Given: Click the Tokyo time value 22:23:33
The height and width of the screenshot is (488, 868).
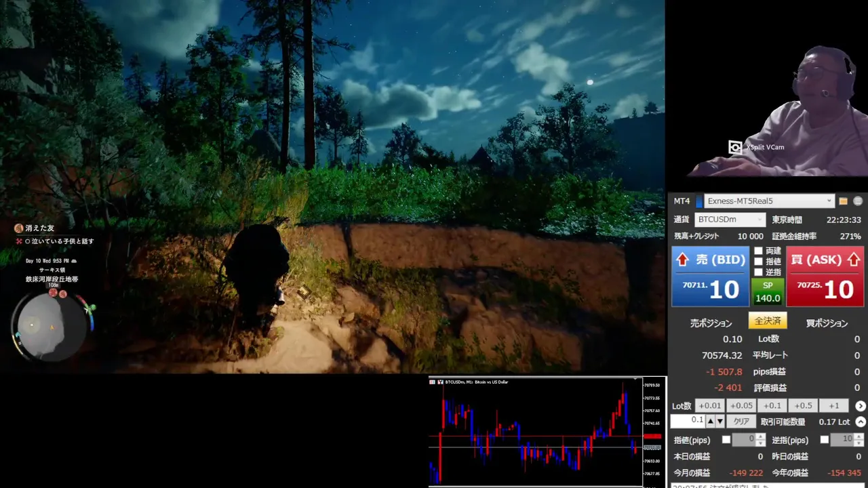Looking at the screenshot, I should point(844,220).
